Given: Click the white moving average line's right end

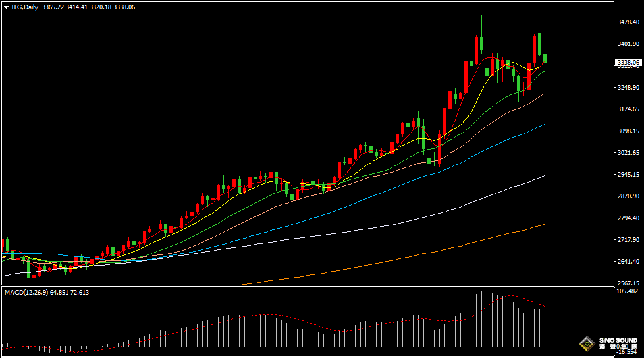Looking at the screenshot, I should point(543,177).
